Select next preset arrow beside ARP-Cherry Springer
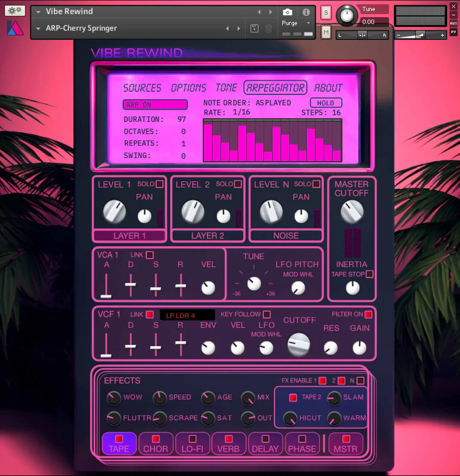Image resolution: width=460 pixels, height=476 pixels. click(x=239, y=28)
